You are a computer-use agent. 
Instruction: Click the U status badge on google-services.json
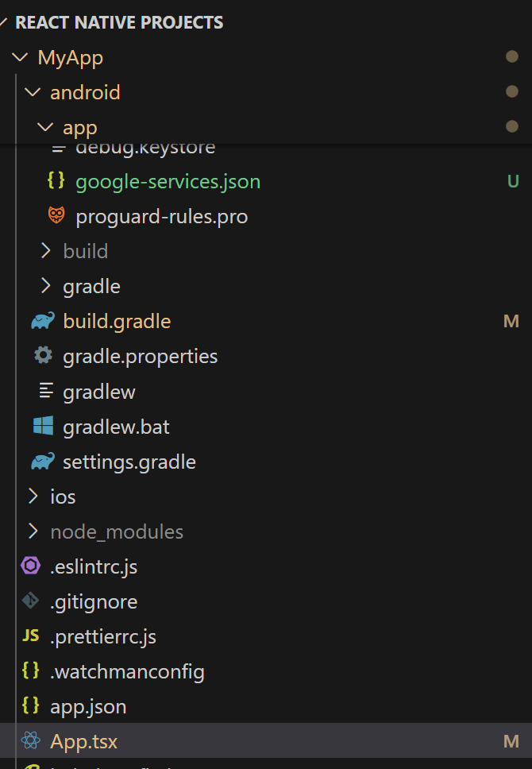click(513, 181)
